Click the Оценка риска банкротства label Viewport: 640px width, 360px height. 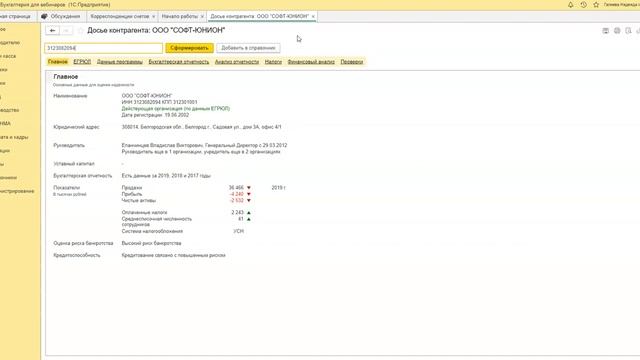coord(83,243)
